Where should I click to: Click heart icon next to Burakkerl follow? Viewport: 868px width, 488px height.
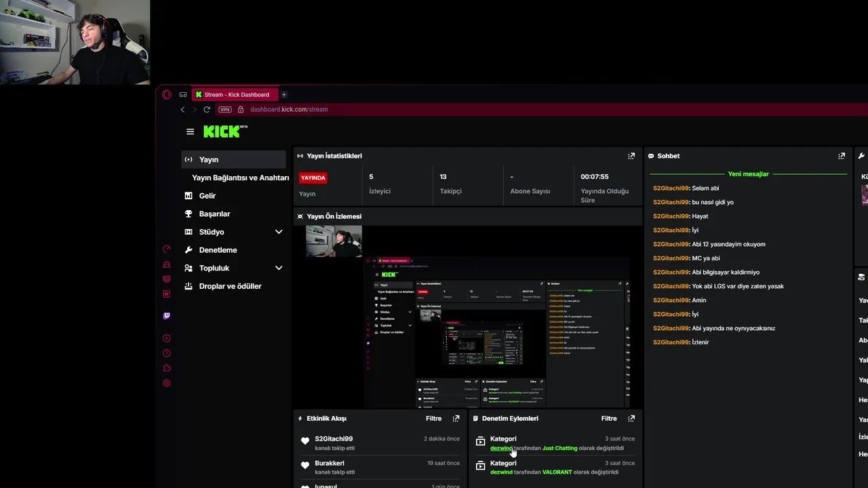point(305,466)
